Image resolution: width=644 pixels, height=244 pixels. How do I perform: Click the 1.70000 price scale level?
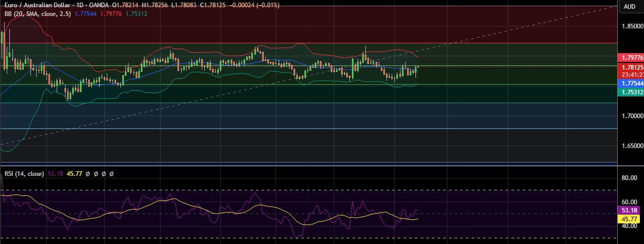coord(632,116)
